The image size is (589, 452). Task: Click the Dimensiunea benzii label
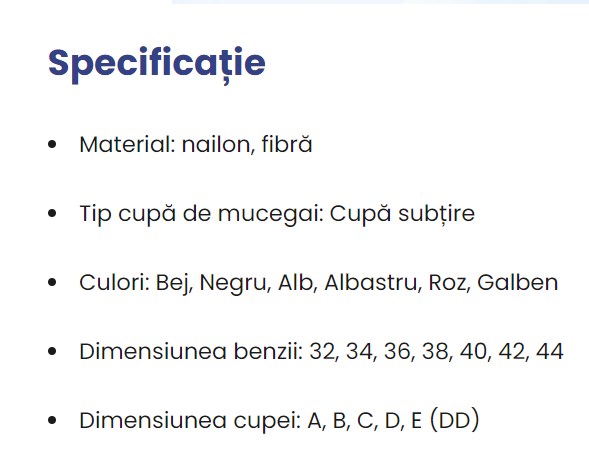191,352
